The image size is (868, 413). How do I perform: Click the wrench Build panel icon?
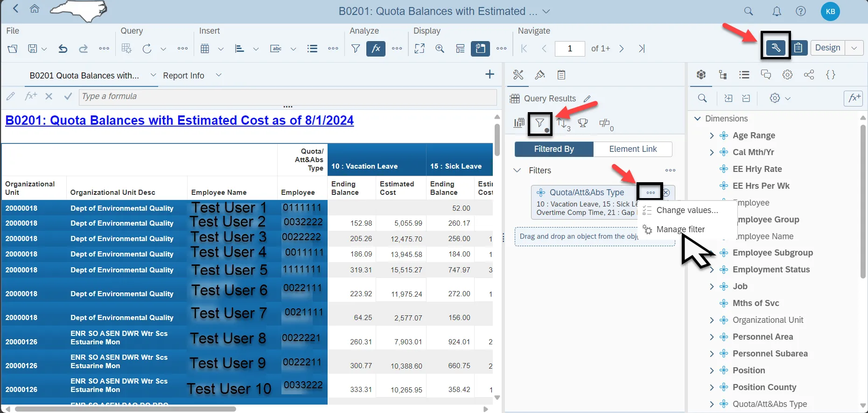coord(775,48)
